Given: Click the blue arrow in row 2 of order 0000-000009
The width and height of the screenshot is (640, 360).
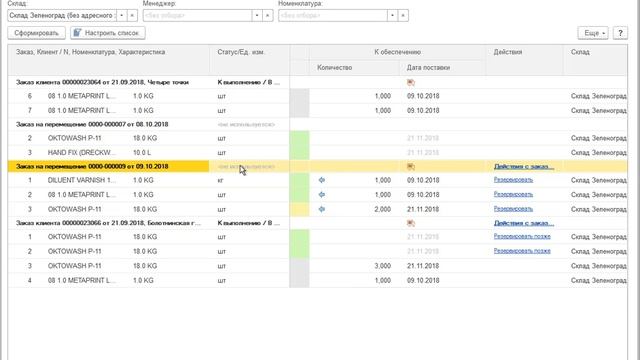Looking at the screenshot, I should click(x=322, y=195).
